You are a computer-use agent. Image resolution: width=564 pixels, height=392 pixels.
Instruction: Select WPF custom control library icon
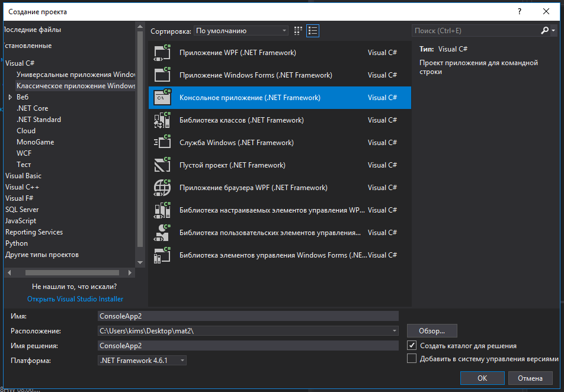tap(162, 210)
